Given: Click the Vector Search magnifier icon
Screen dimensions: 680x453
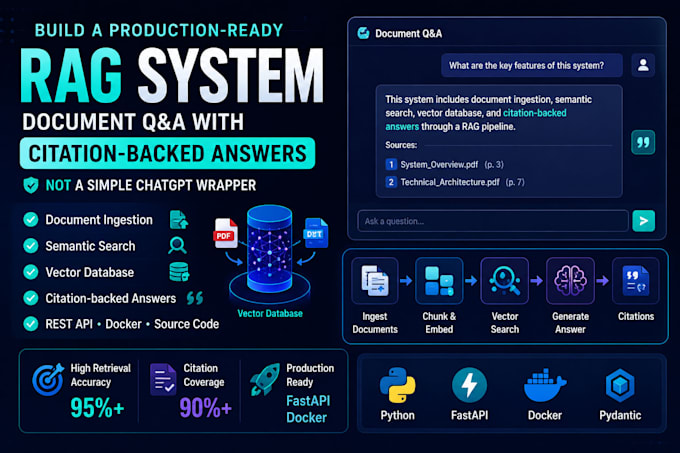Looking at the screenshot, I should [504, 280].
